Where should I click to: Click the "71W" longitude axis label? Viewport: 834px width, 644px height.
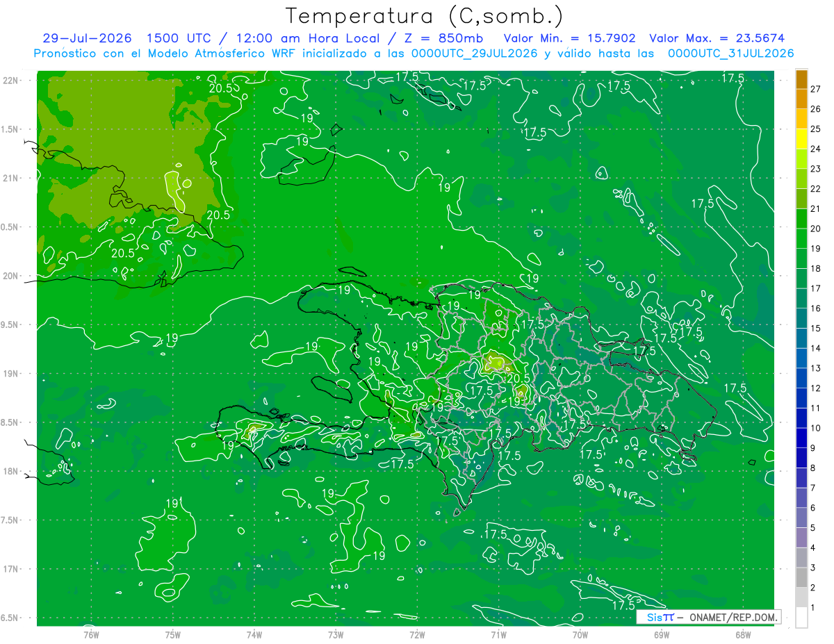tap(499, 634)
